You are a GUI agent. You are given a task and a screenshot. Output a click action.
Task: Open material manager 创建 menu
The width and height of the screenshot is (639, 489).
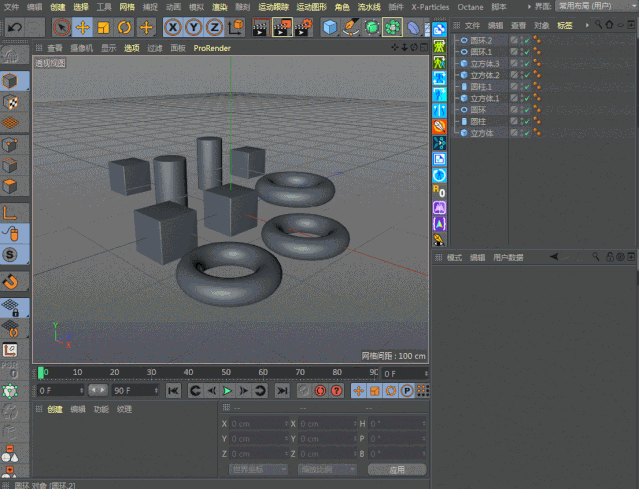(55, 409)
